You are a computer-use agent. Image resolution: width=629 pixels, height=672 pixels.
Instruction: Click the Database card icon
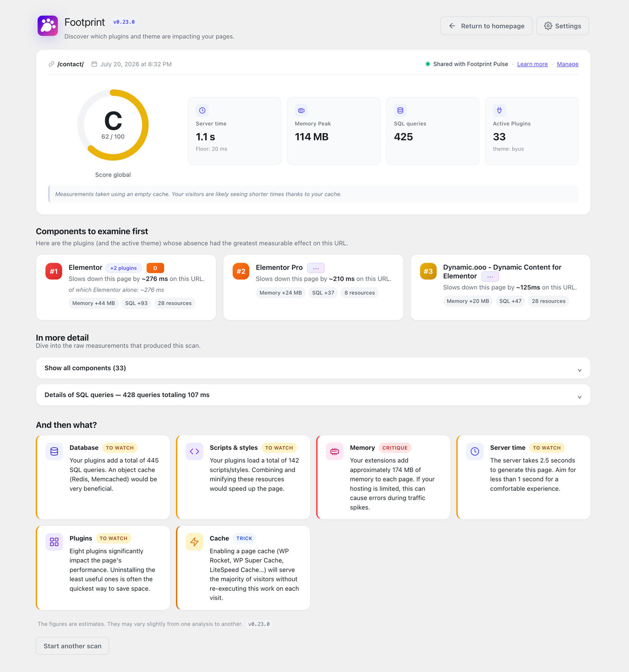point(54,451)
